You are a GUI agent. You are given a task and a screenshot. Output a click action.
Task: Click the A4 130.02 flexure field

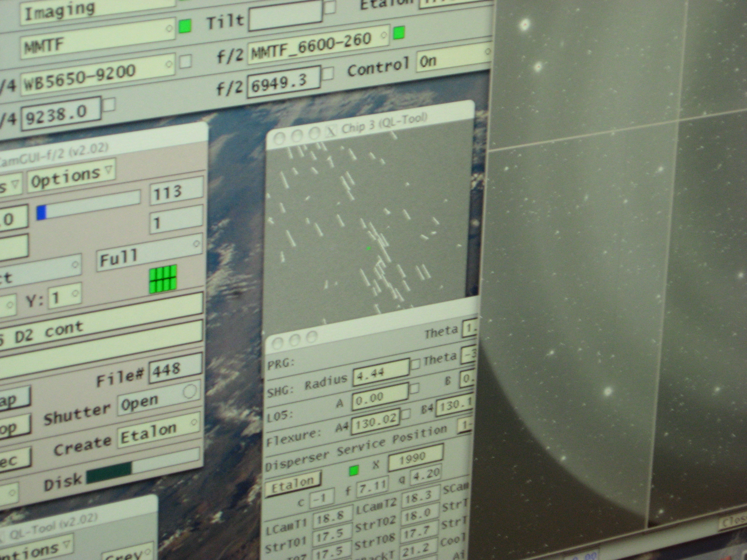pos(375,422)
